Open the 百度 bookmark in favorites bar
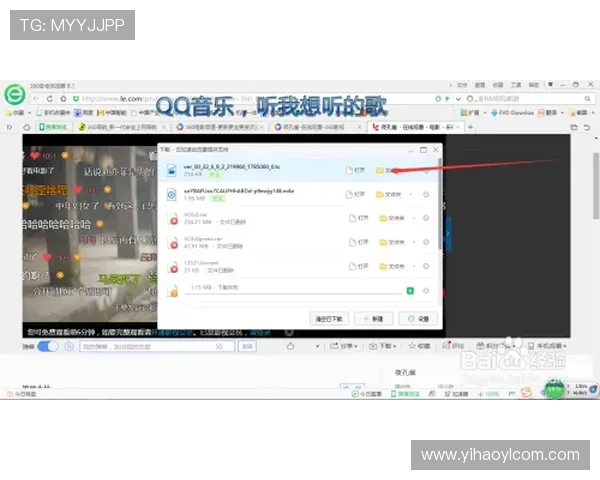The image size is (600, 480). point(84,113)
